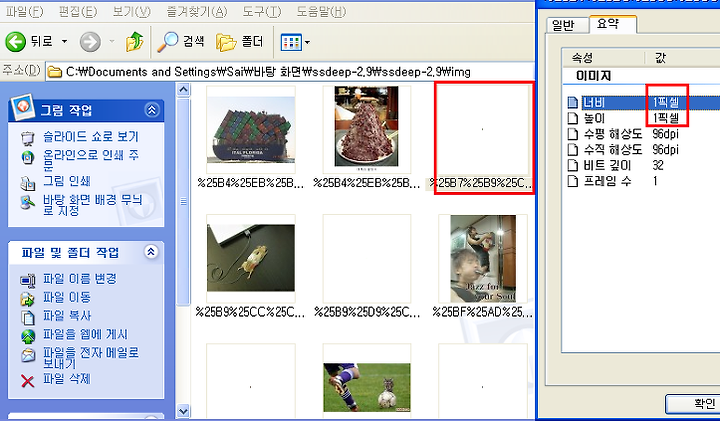Click 파일 이동 link

point(67,297)
